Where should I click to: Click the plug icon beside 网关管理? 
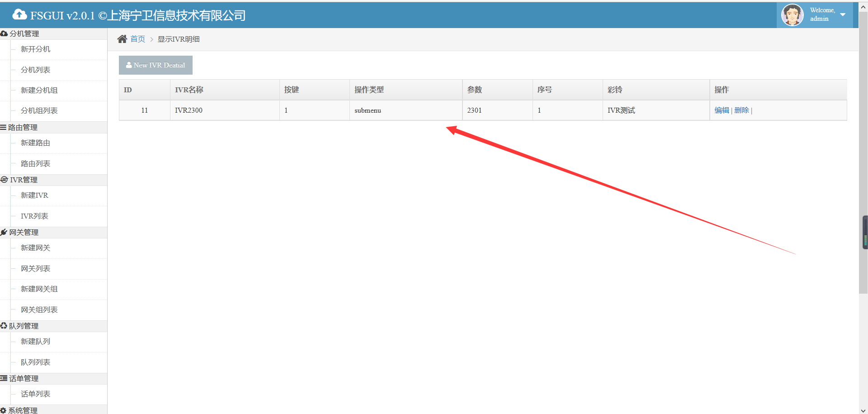[x=4, y=233]
